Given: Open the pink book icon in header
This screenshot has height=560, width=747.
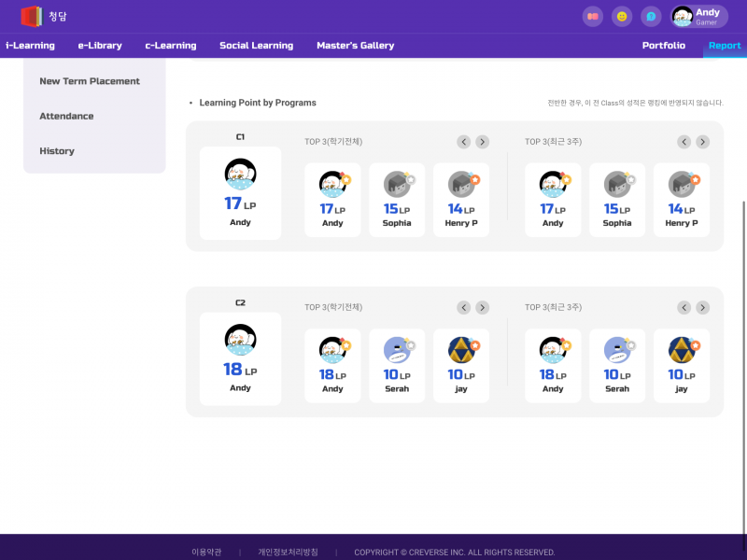Looking at the screenshot, I should tap(592, 17).
